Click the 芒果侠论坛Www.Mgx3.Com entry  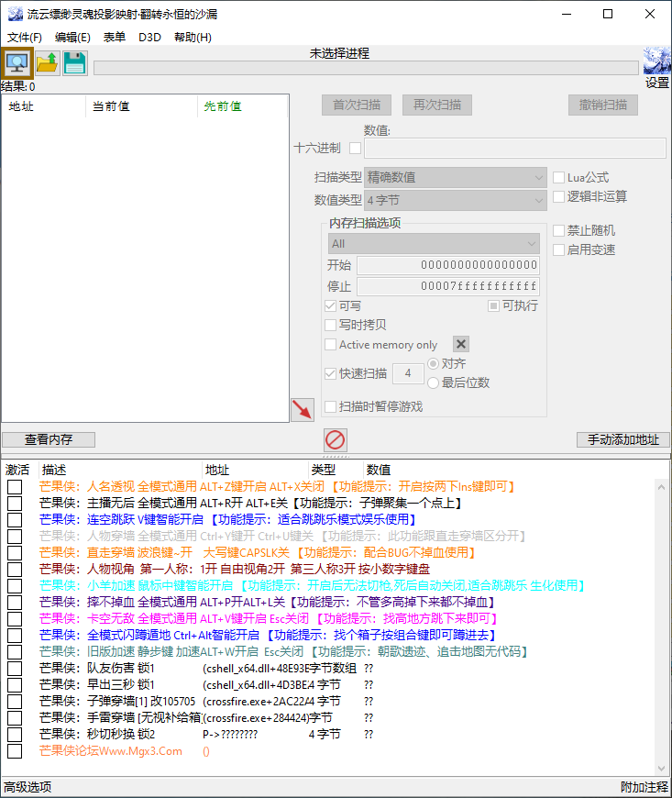[111, 751]
